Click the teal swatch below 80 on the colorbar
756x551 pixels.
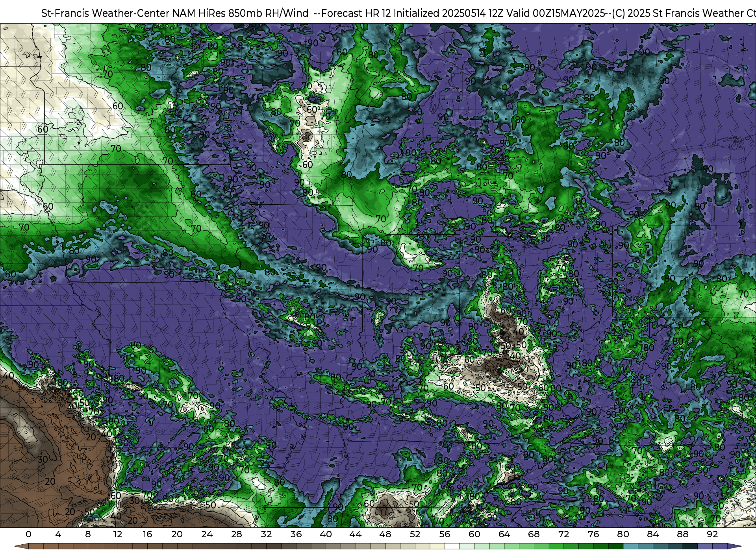630,546
